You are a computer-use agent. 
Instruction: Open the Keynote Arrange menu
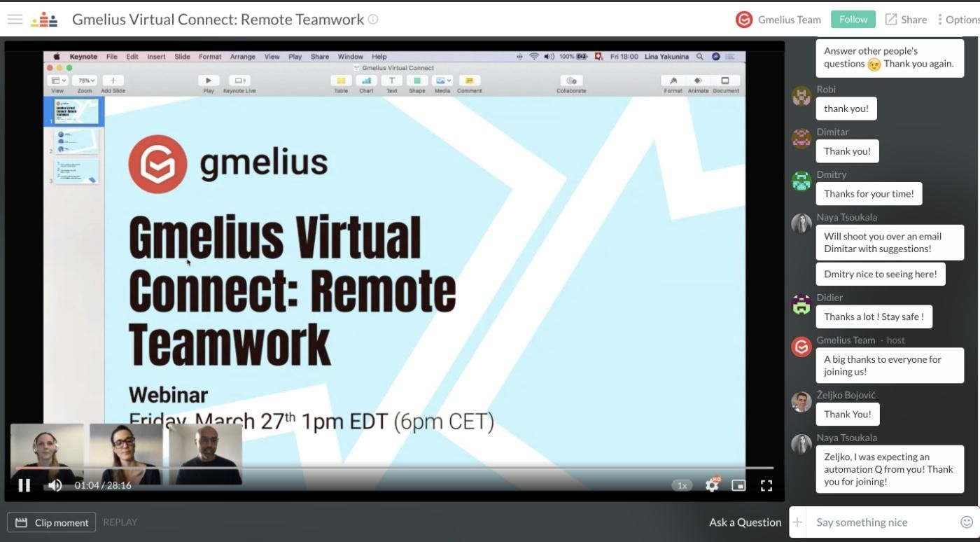click(243, 57)
